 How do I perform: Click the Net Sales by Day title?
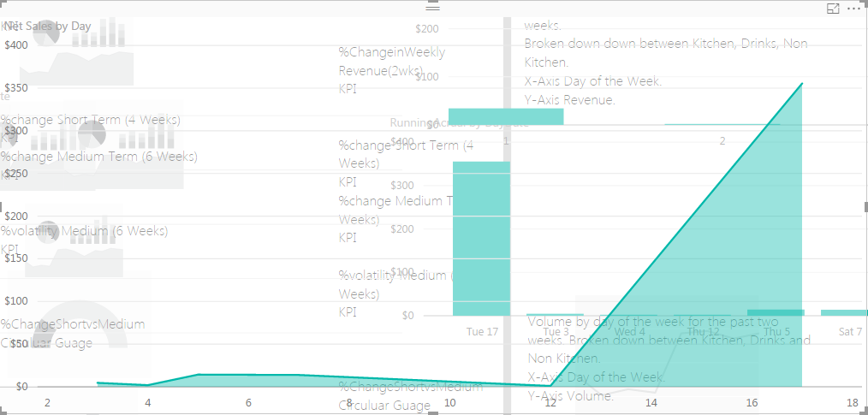[48, 26]
